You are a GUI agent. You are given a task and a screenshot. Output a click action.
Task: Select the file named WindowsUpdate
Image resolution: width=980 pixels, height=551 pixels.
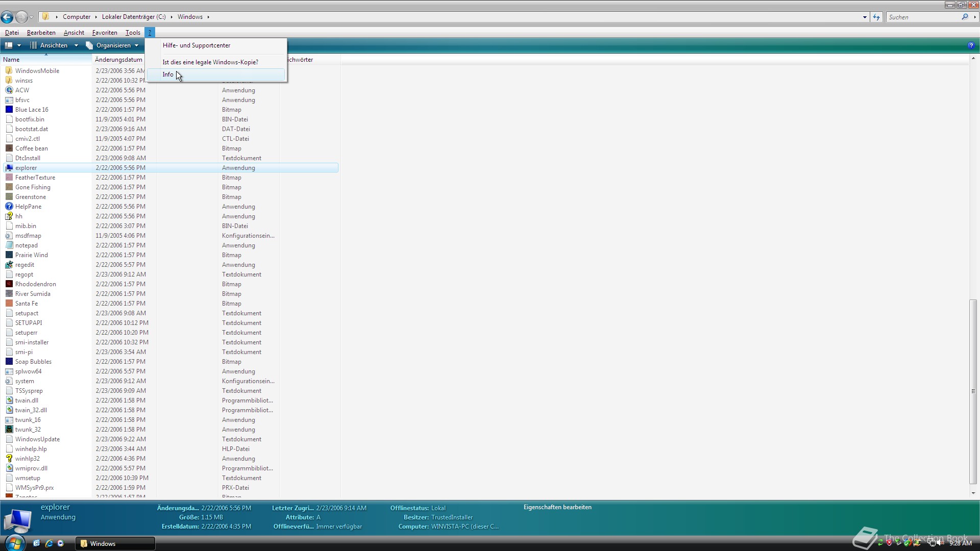click(37, 439)
